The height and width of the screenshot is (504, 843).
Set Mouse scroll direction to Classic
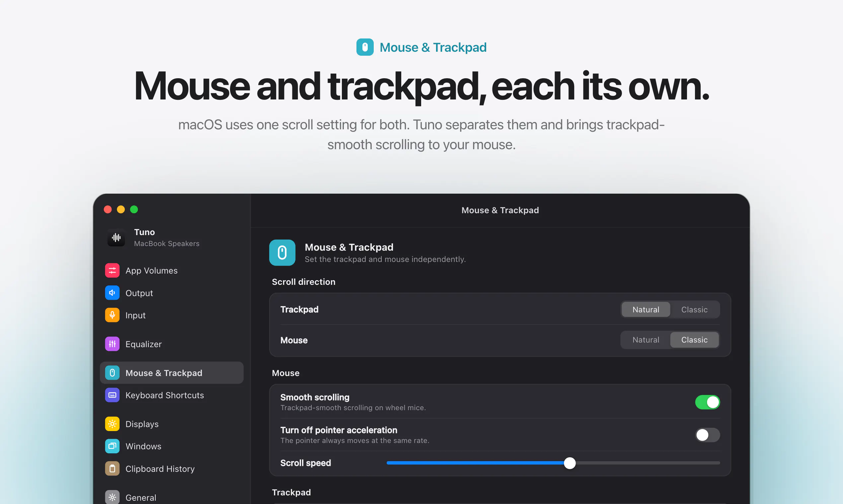(x=694, y=340)
